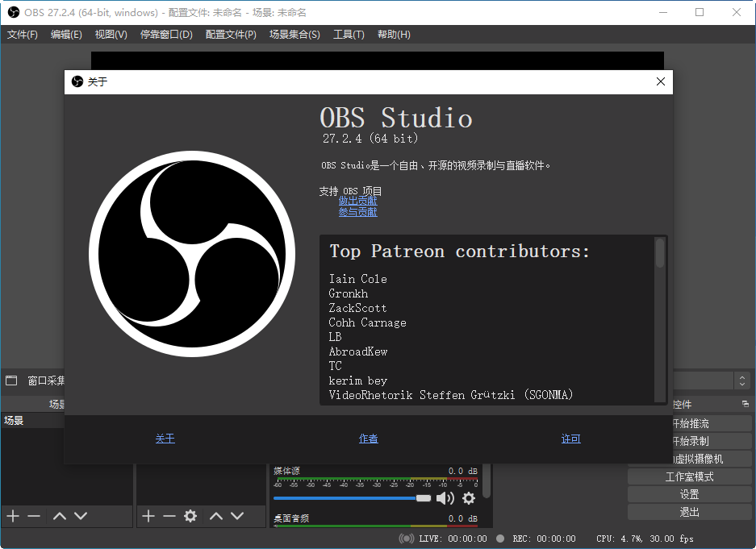This screenshot has height=549, width=756.
Task: Click the OBS icon in the 关于 title bar
Action: pyautogui.click(x=77, y=81)
